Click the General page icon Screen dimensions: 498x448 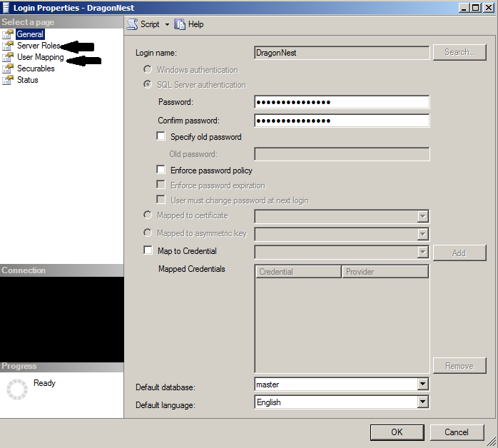pos(8,34)
